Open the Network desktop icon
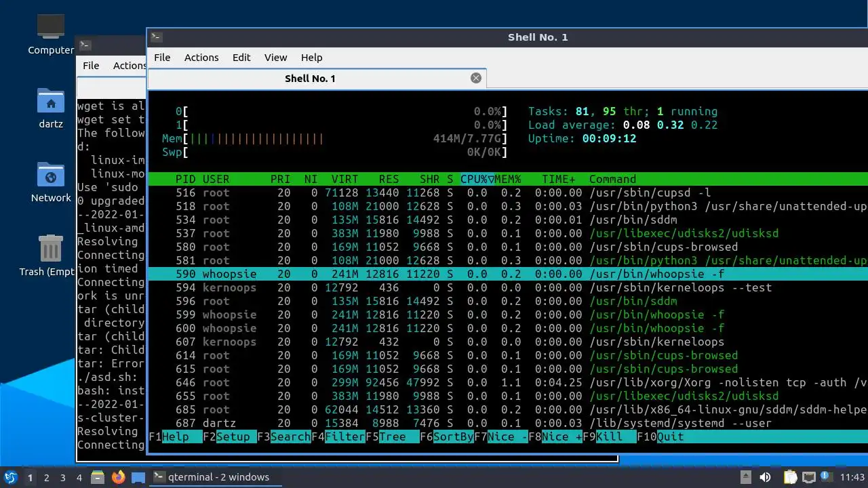 pyautogui.click(x=51, y=182)
